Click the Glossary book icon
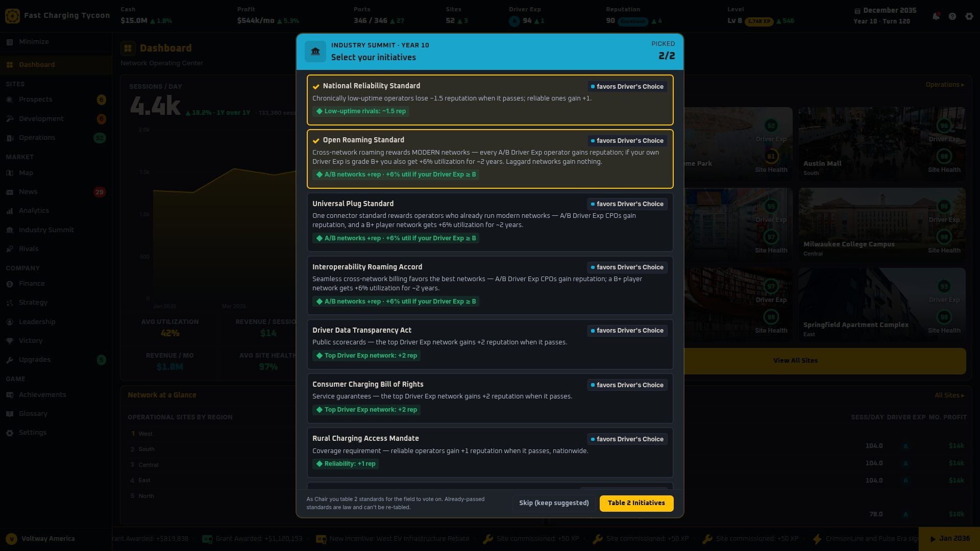 (10, 414)
